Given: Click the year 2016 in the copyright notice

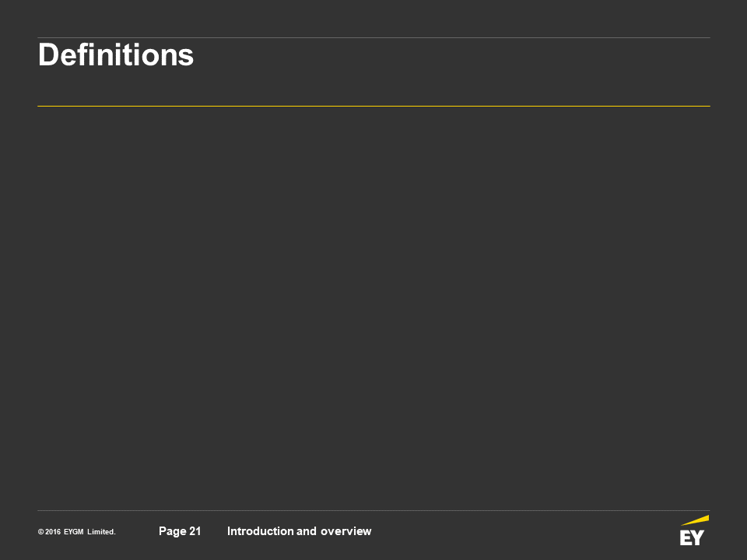Looking at the screenshot, I should pyautogui.click(x=53, y=532).
